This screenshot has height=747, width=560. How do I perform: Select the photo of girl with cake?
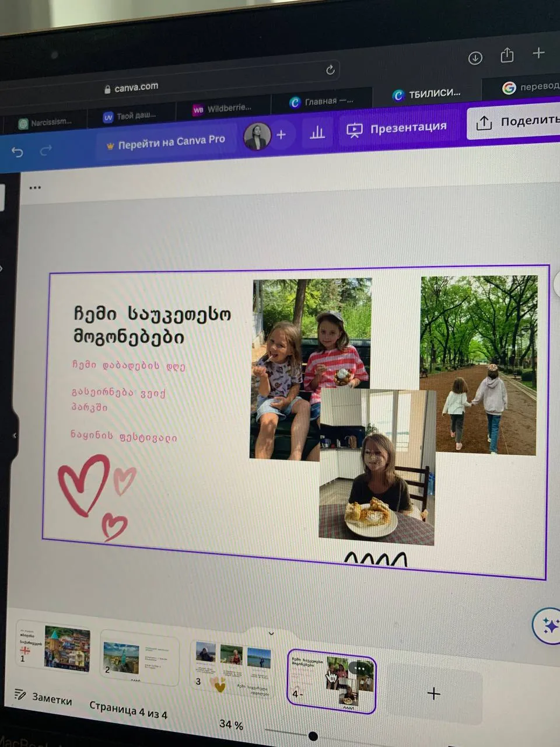[377, 467]
